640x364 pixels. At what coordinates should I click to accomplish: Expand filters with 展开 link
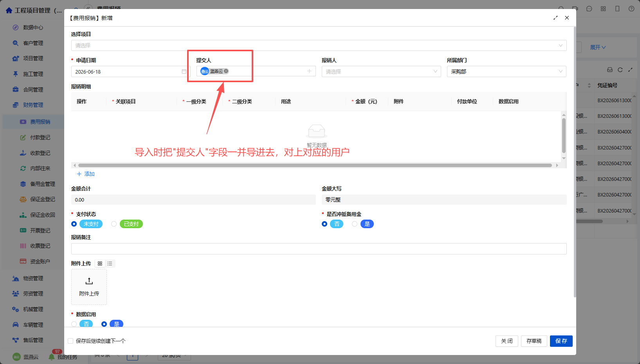[x=598, y=47]
